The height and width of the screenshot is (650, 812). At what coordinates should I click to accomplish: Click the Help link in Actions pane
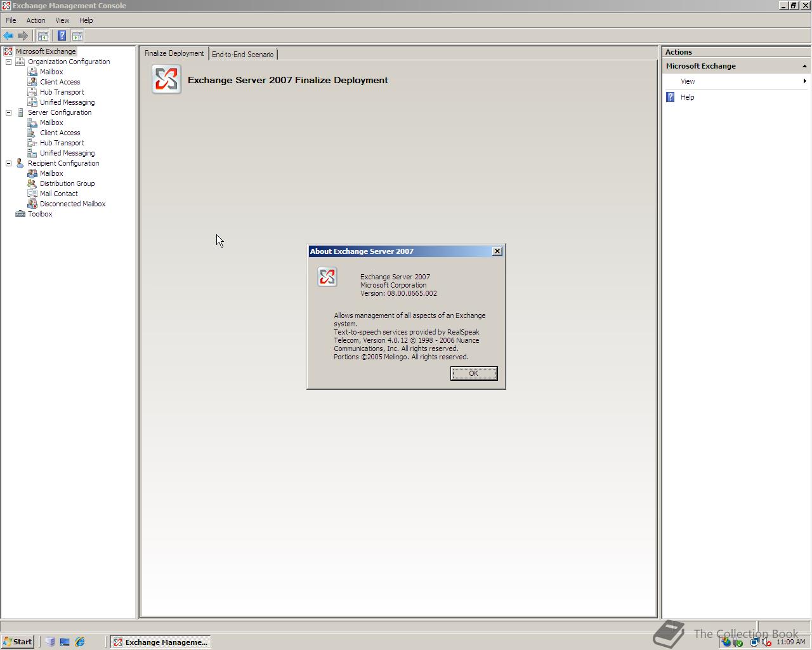click(688, 97)
